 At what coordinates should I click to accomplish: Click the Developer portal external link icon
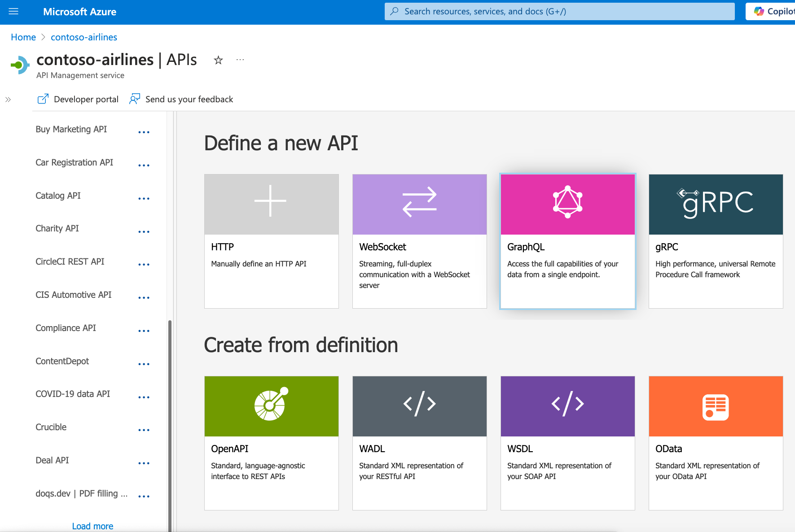pos(43,99)
